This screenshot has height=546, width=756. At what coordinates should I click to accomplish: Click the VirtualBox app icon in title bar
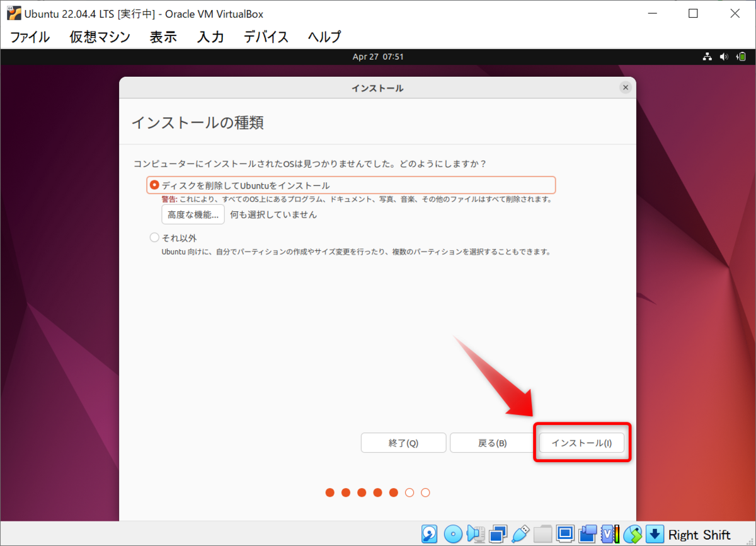pos(14,13)
